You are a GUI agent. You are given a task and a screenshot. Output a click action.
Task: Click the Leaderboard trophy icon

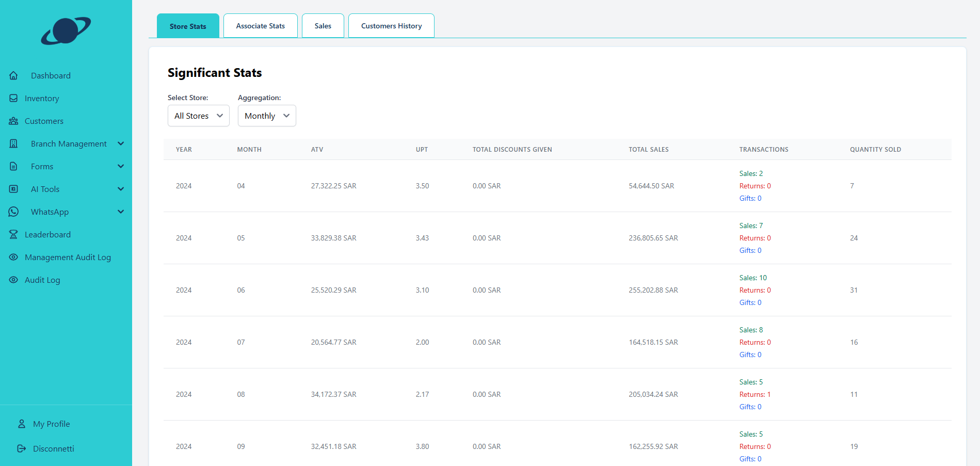tap(14, 234)
